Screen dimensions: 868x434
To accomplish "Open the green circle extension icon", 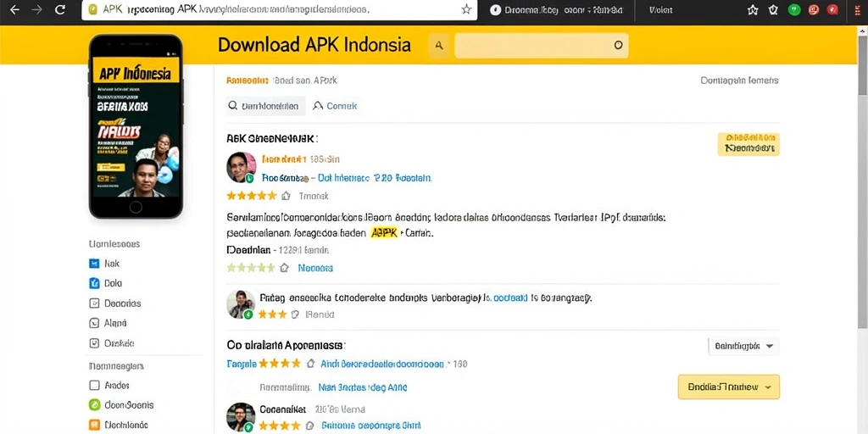I will point(794,10).
